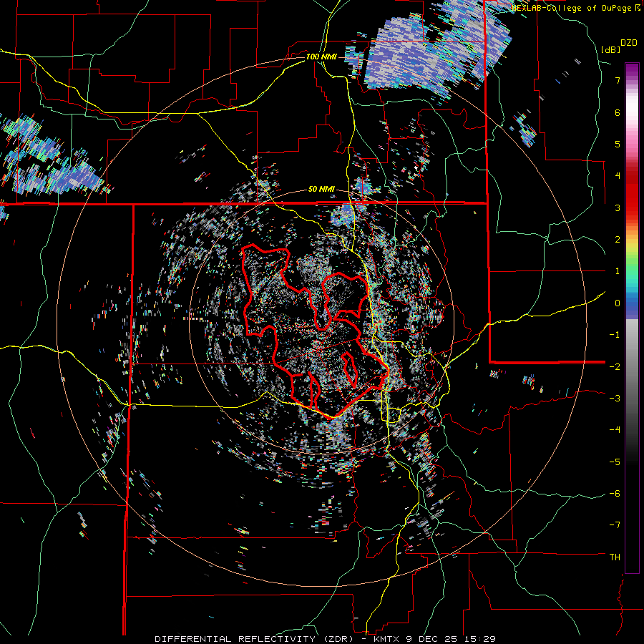644x644 pixels.
Task: Click the '50 NMI' range ring label
Action: click(321, 189)
